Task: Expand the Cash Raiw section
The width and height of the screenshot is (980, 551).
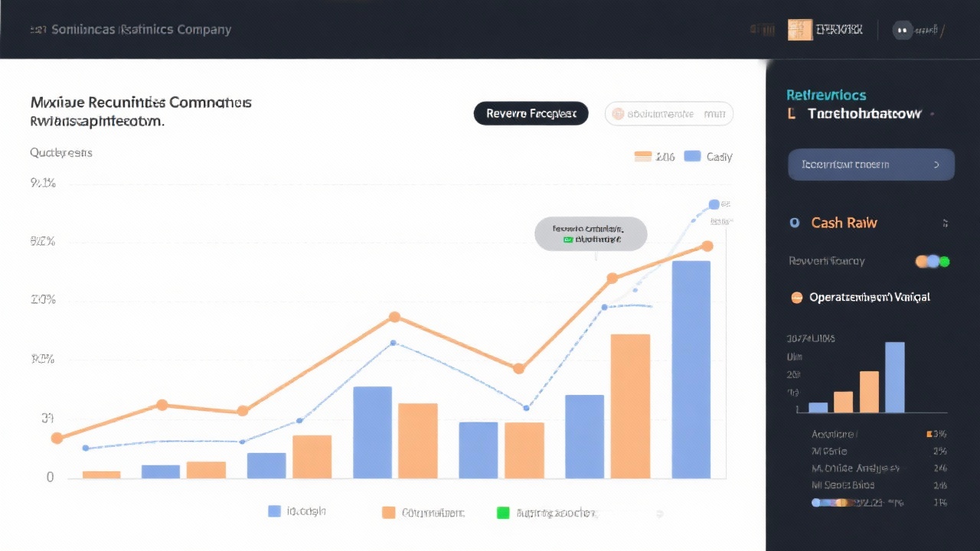Action: tap(844, 223)
